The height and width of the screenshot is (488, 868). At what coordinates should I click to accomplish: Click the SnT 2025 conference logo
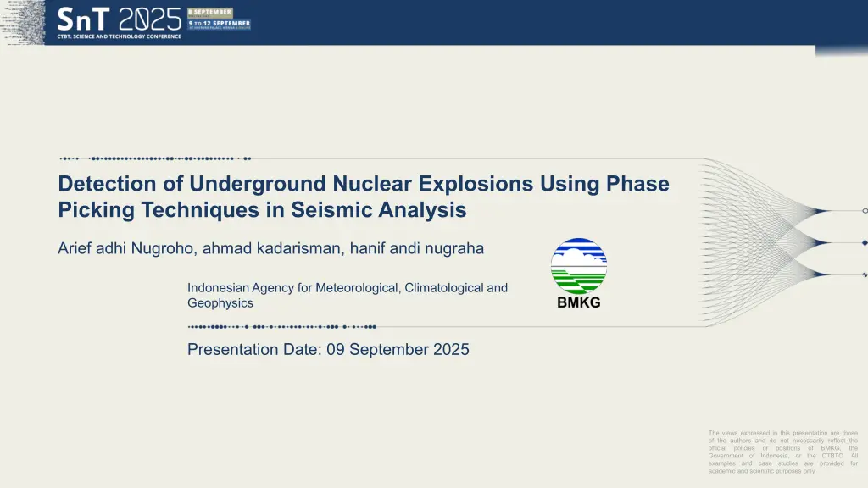click(x=119, y=18)
